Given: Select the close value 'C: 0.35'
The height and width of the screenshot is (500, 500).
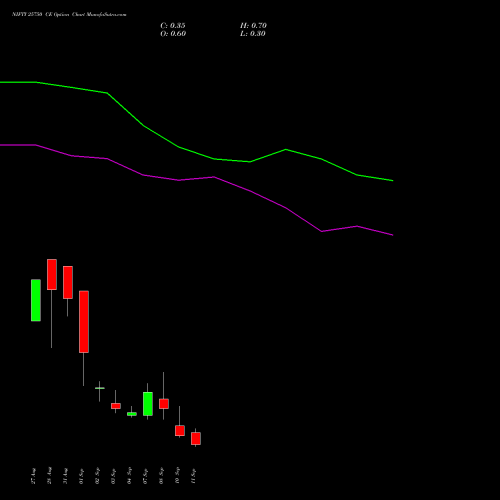Looking at the screenshot, I should coord(173,26).
